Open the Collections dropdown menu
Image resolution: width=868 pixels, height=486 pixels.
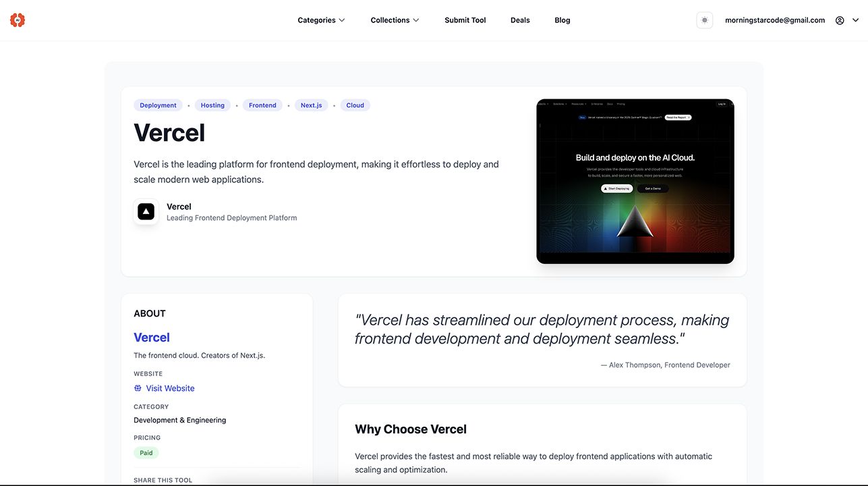coord(395,20)
